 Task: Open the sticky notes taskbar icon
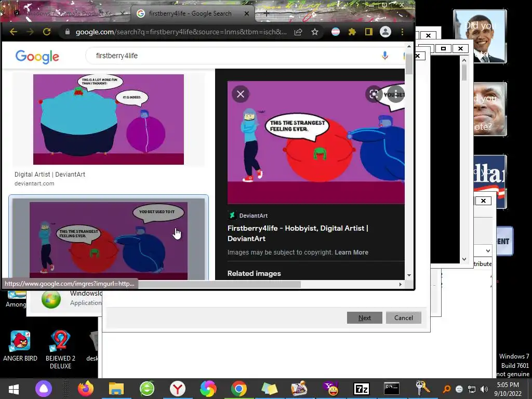pyautogui.click(x=270, y=389)
